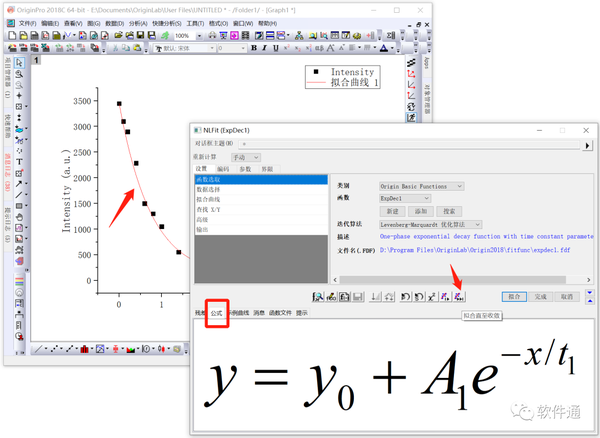Open the 公式 formula tab
Image resolution: width=600 pixels, height=438 pixels.
coord(217,313)
